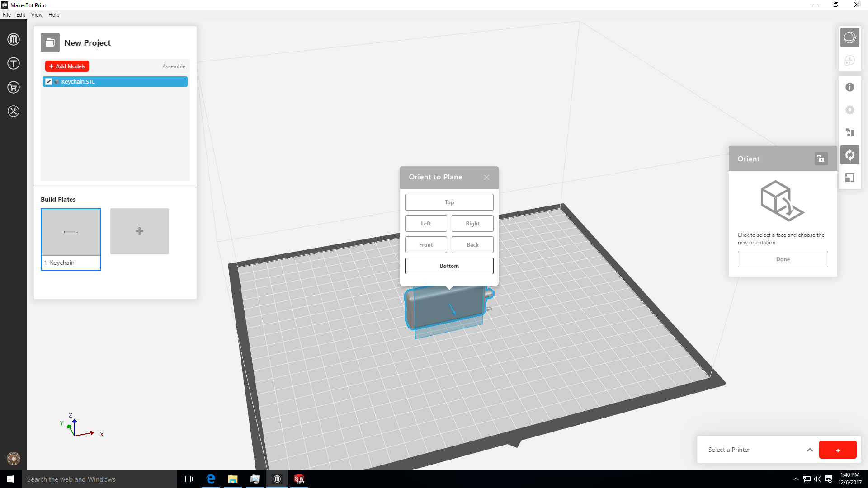Open the View menu

click(x=37, y=14)
